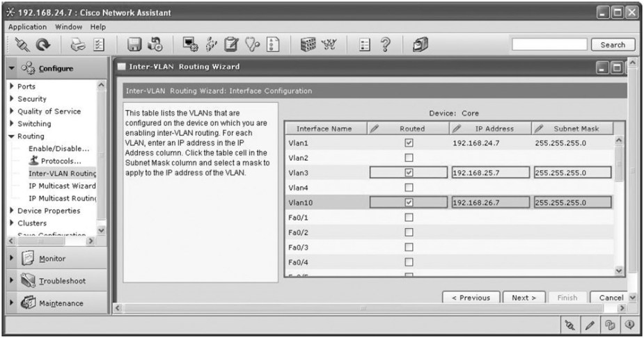
Task: Open the Application menu
Action: tap(27, 26)
